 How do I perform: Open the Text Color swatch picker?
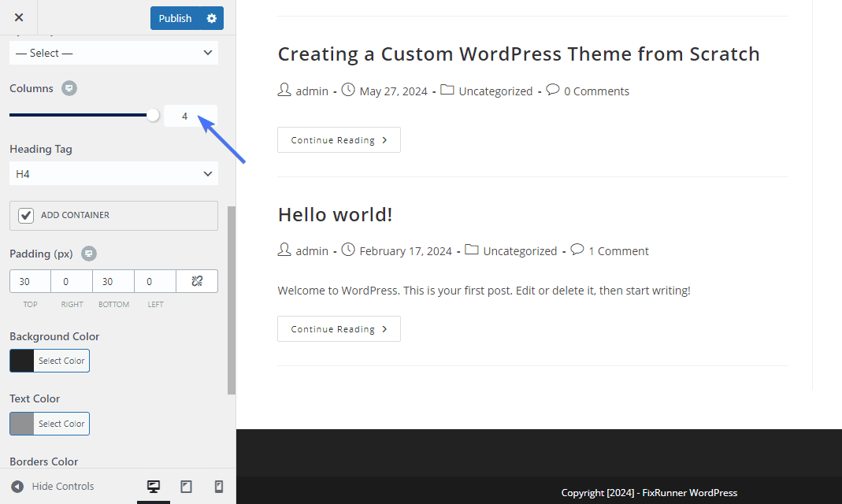pos(22,424)
